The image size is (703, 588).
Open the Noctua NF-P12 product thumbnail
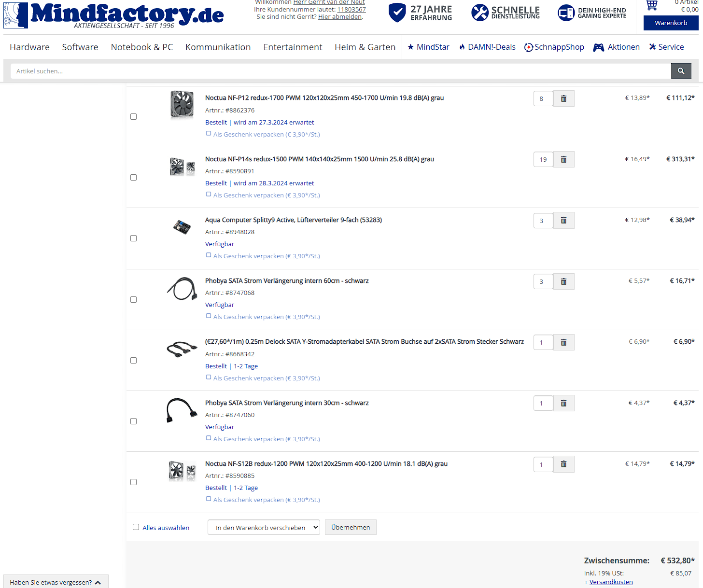click(x=182, y=104)
